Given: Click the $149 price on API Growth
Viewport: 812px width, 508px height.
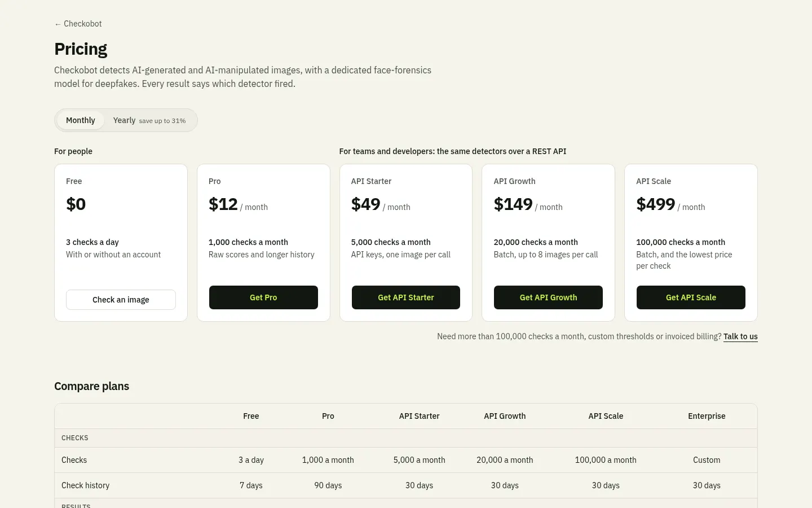Looking at the screenshot, I should [x=513, y=204].
